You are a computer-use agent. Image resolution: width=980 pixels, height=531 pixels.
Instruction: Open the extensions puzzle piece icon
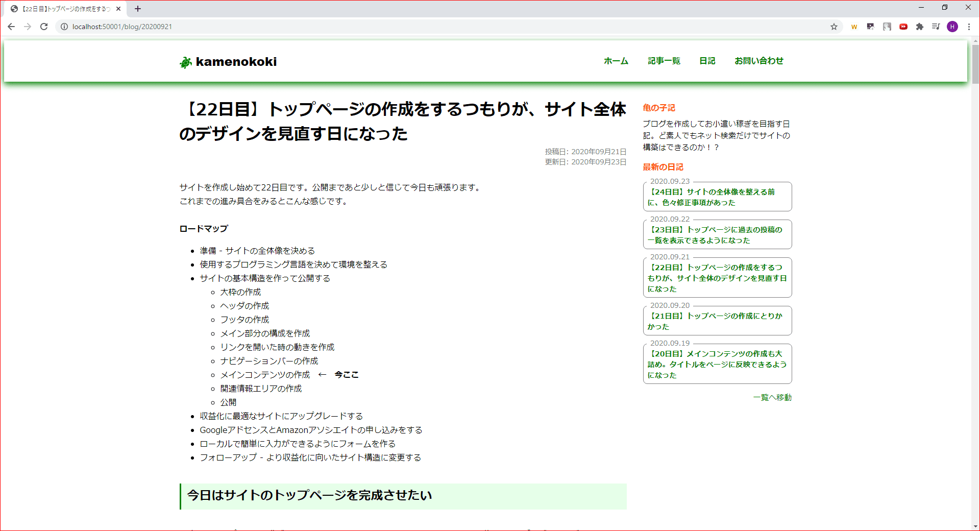coord(920,27)
